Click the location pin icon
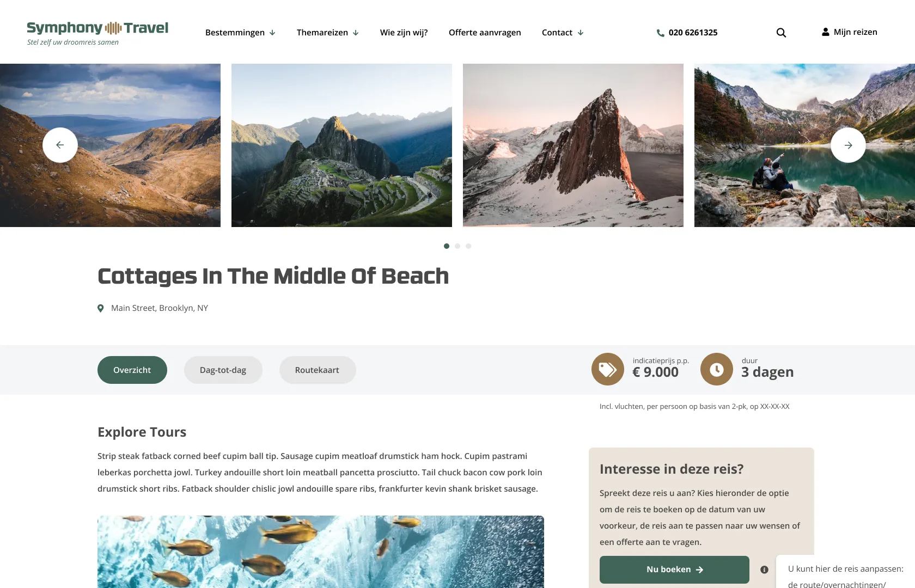 (101, 308)
